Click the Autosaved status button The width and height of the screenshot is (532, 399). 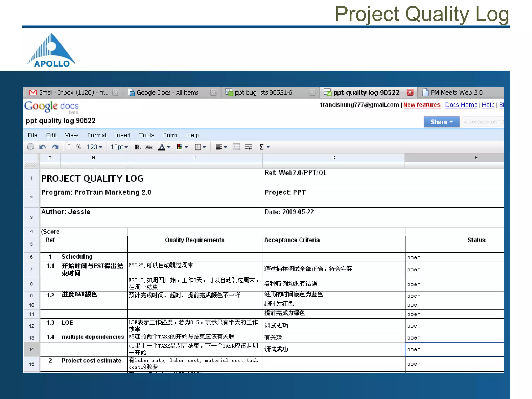483,122
